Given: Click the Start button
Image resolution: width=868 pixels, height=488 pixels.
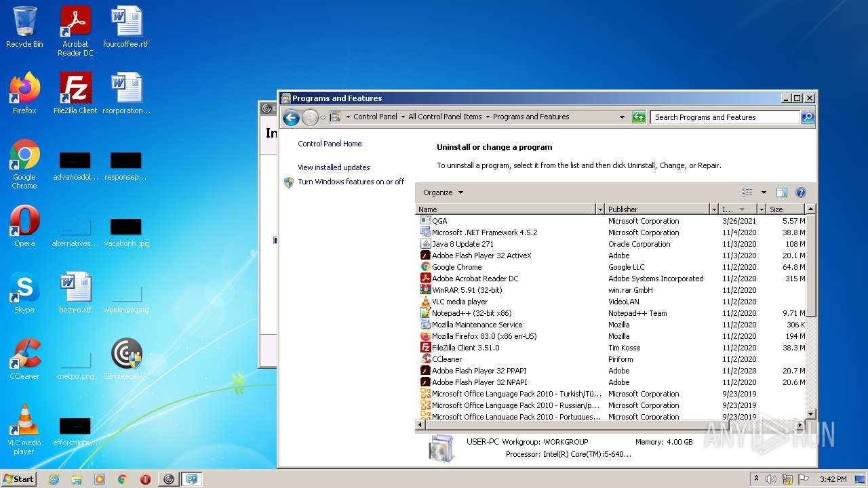Looking at the screenshot, I should pyautogui.click(x=19, y=479).
